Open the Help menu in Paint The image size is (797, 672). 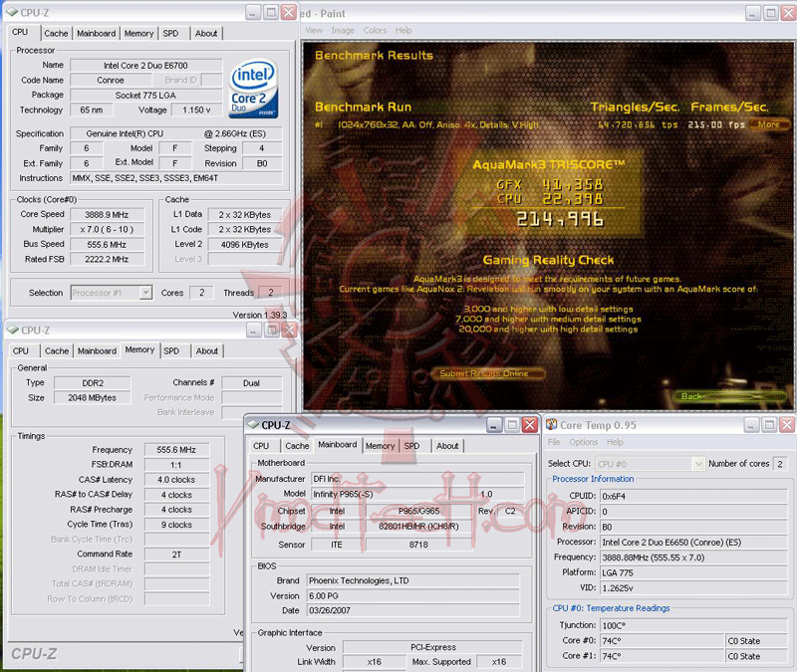403,31
